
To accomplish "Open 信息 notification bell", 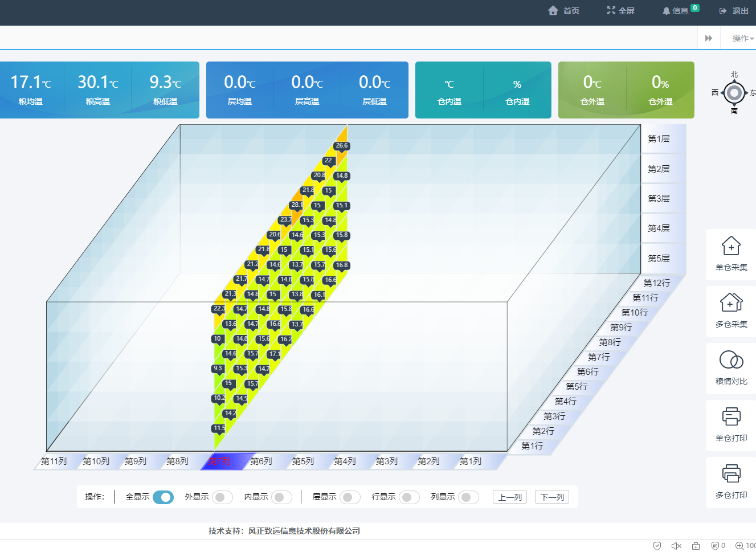I will click(x=666, y=11).
